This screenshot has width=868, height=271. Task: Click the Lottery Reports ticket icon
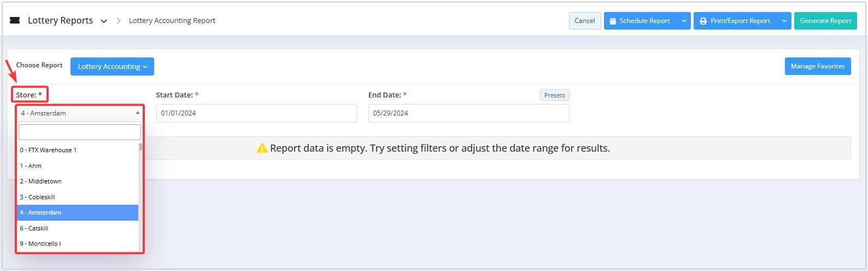coord(15,20)
